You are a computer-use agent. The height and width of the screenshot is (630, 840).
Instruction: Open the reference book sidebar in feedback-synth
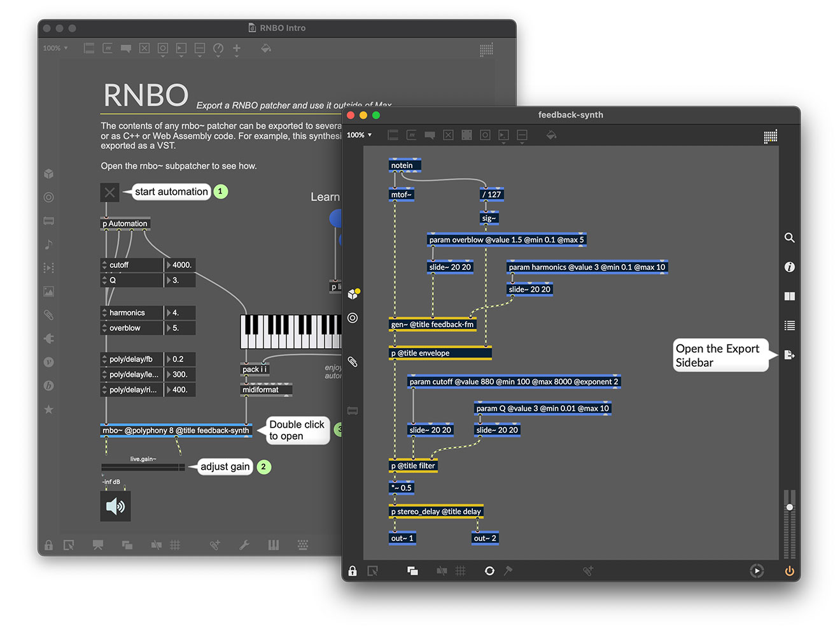(789, 296)
